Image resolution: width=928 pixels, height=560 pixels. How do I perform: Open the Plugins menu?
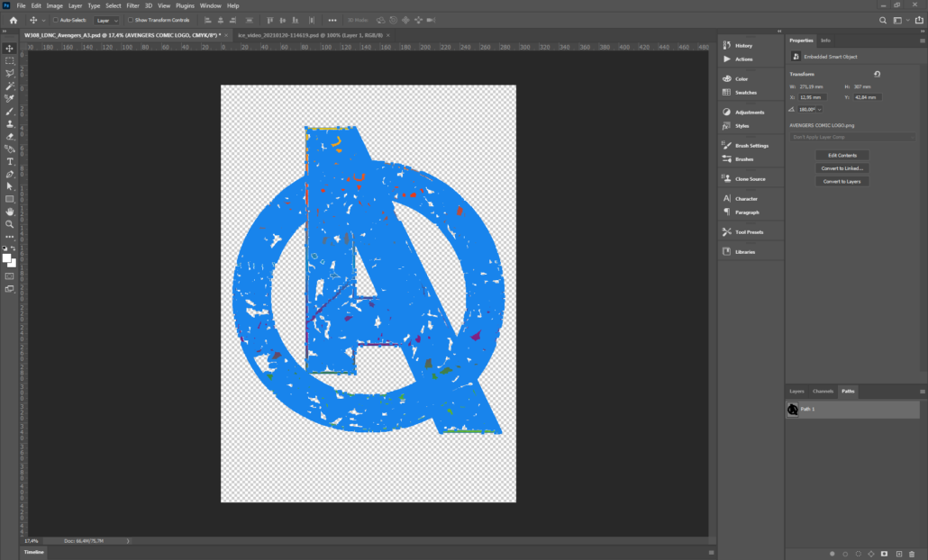coord(185,6)
